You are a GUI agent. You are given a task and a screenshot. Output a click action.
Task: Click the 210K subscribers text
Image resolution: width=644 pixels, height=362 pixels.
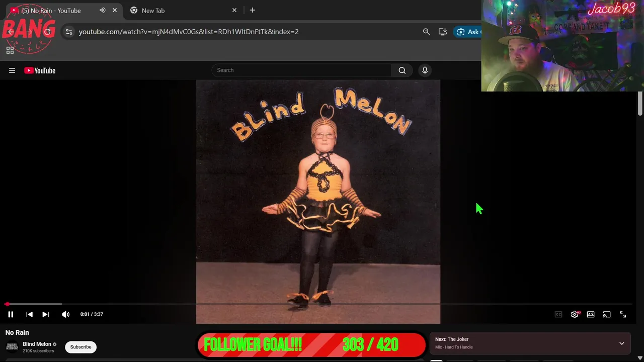click(38, 351)
